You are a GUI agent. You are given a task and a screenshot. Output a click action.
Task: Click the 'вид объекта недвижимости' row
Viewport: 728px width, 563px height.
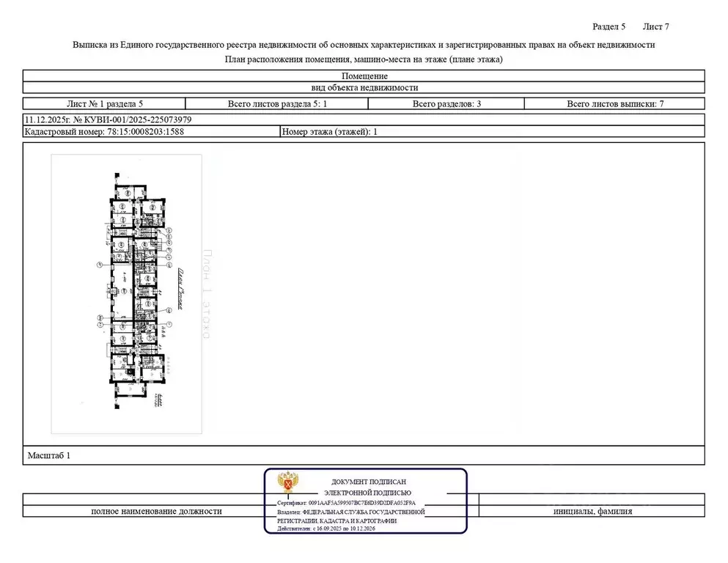[364, 87]
